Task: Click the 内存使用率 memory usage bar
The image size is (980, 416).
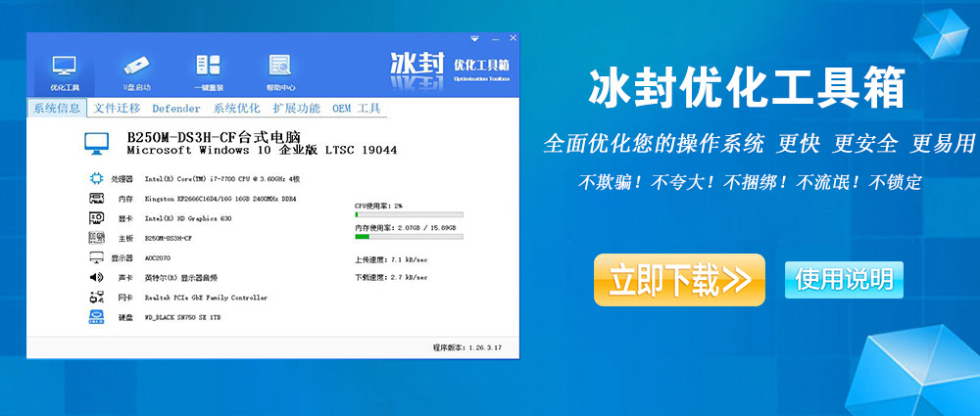Action: [x=408, y=236]
